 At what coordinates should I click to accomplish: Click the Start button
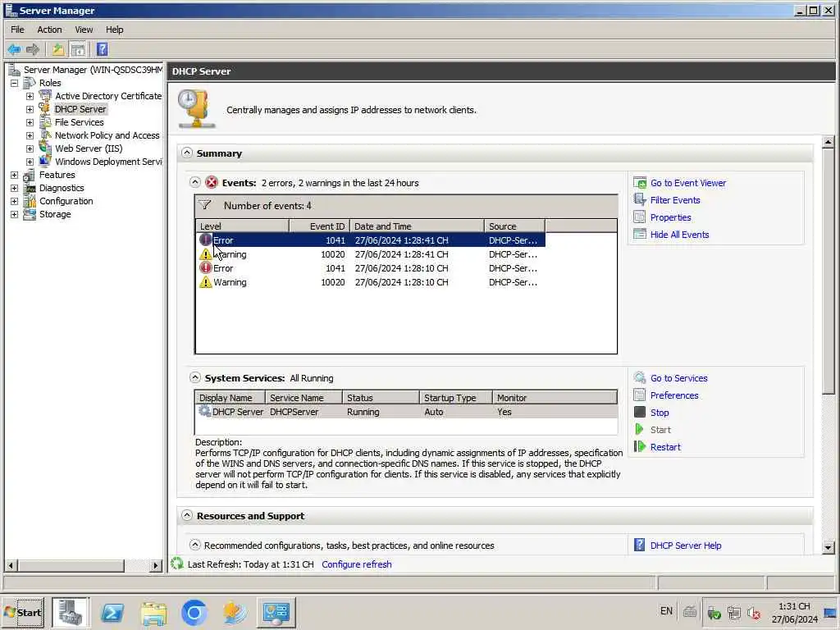[23, 612]
